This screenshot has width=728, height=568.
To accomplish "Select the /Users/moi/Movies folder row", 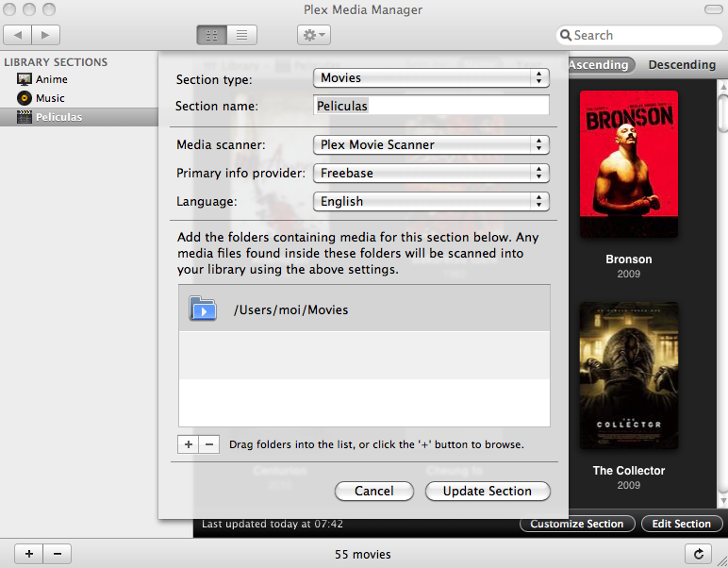I will pyautogui.click(x=364, y=309).
